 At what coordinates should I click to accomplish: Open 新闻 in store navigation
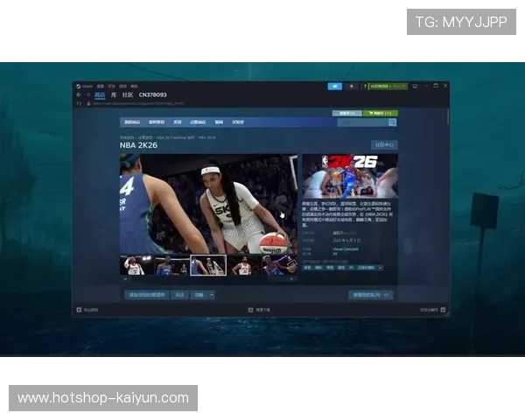click(x=219, y=122)
